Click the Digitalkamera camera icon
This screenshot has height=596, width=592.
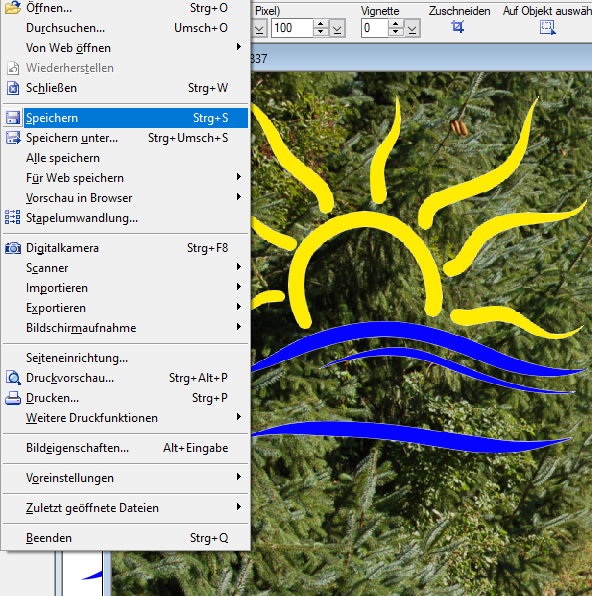tap(13, 248)
